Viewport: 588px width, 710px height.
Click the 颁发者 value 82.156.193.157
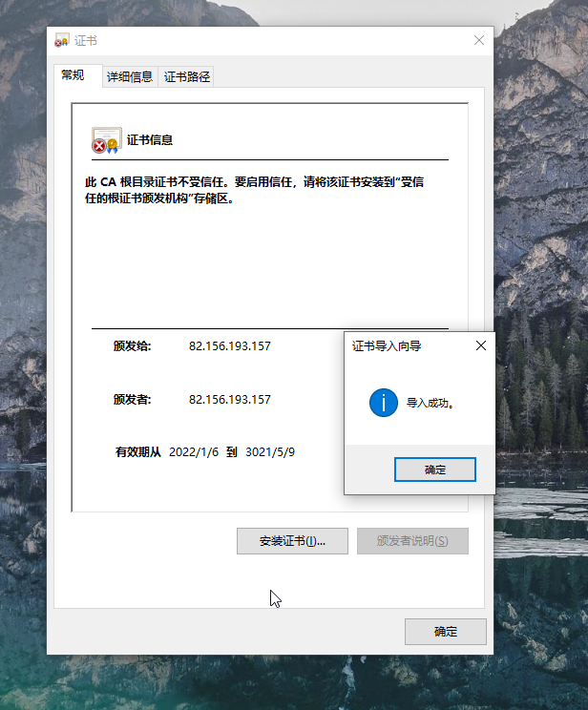click(230, 400)
